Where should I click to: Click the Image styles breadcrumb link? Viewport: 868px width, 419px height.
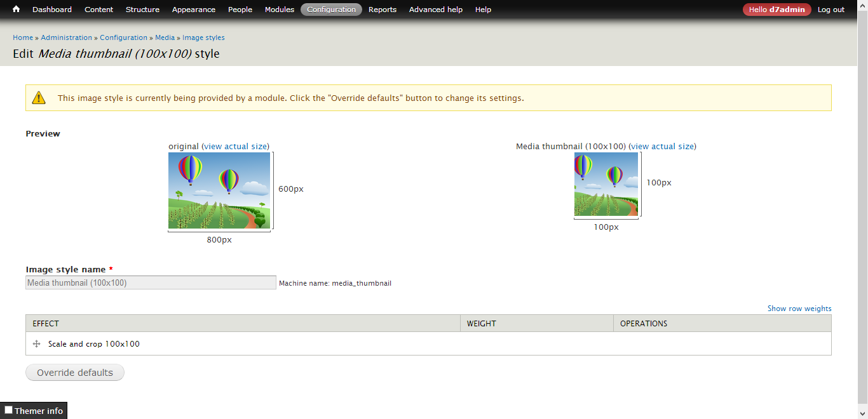[203, 37]
